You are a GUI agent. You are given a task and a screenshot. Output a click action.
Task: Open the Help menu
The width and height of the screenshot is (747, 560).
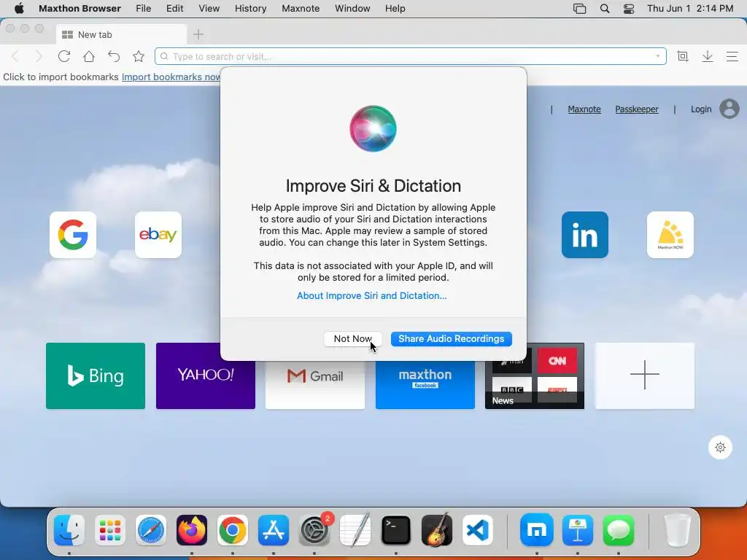click(x=395, y=9)
